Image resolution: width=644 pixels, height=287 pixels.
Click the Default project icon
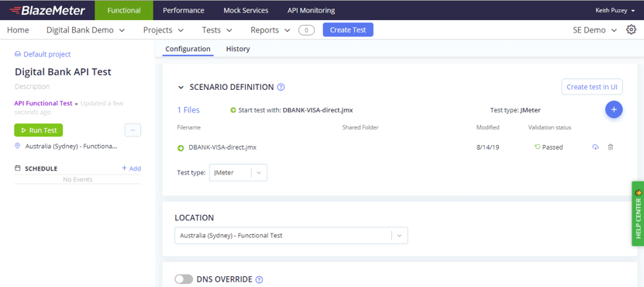tap(18, 54)
